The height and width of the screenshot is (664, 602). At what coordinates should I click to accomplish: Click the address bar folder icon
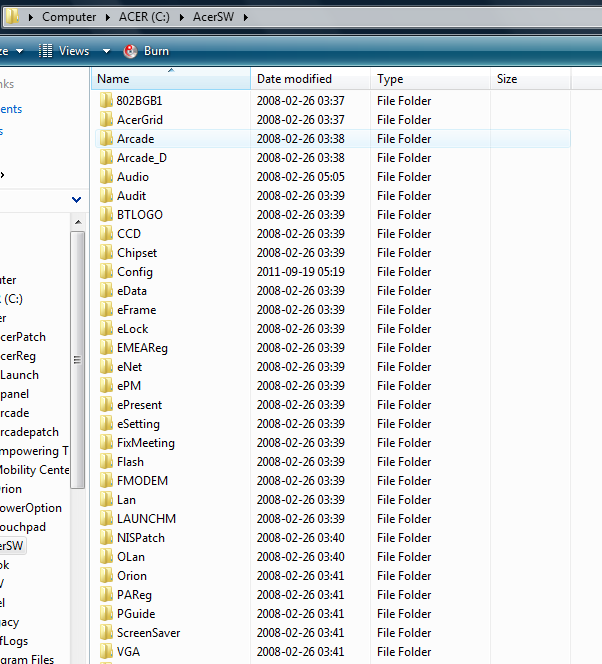[x=12, y=17]
